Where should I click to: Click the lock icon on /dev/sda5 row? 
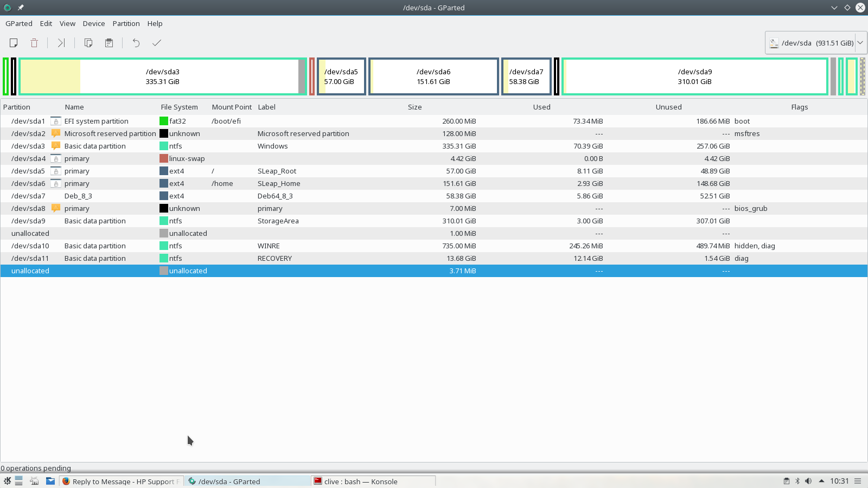[x=55, y=171]
